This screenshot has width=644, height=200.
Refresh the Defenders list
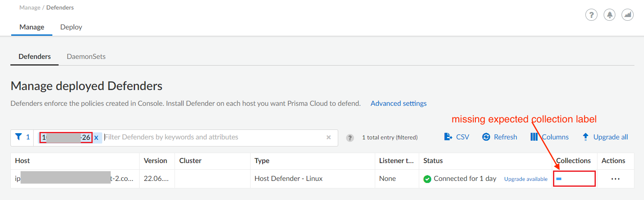coord(499,137)
